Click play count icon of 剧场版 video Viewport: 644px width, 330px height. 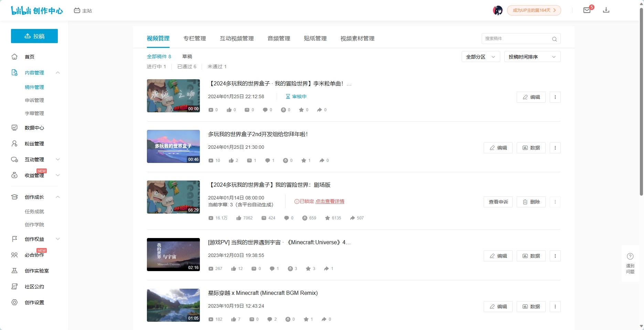pyautogui.click(x=211, y=218)
